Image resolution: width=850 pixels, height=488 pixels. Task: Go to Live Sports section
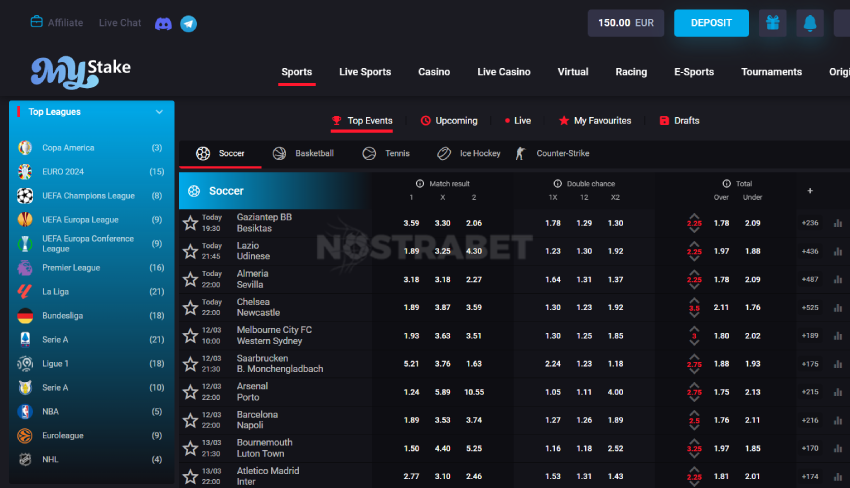click(x=365, y=72)
